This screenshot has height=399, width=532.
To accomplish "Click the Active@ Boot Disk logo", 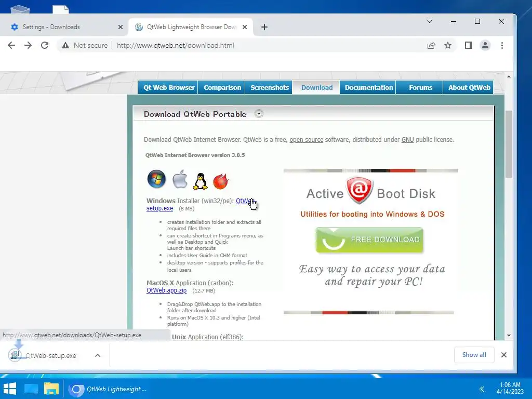I will [360, 190].
